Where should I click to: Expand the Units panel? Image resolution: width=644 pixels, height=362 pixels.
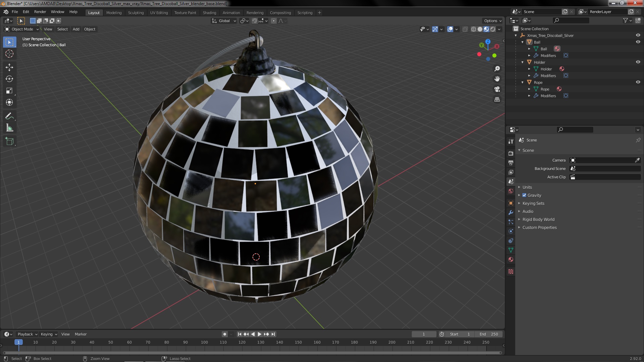click(527, 187)
